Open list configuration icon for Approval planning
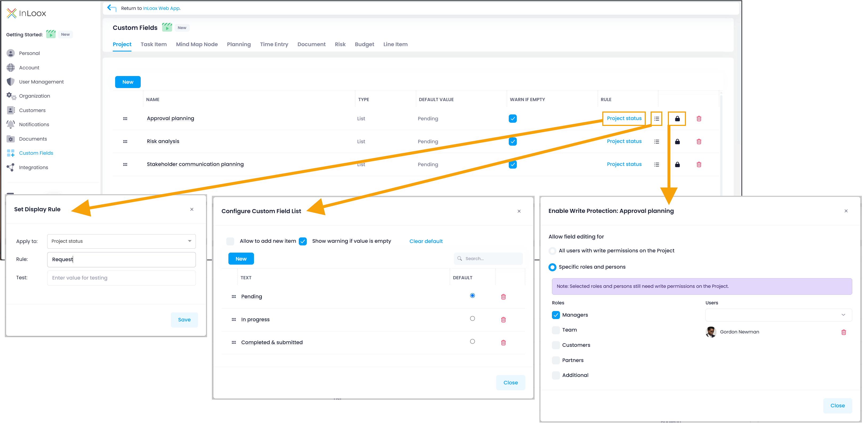868x426 pixels. (x=656, y=118)
